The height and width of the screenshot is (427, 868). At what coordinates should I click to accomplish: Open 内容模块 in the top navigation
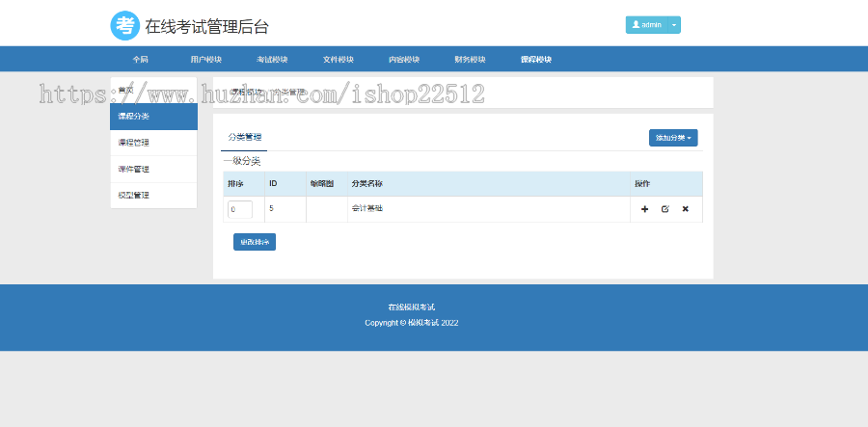[404, 60]
